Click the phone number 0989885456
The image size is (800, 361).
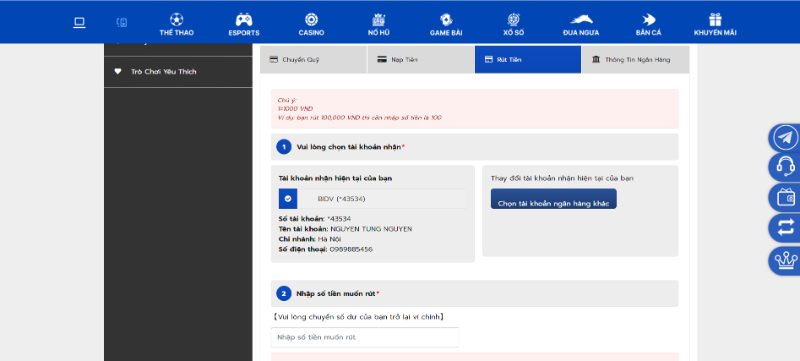click(351, 249)
